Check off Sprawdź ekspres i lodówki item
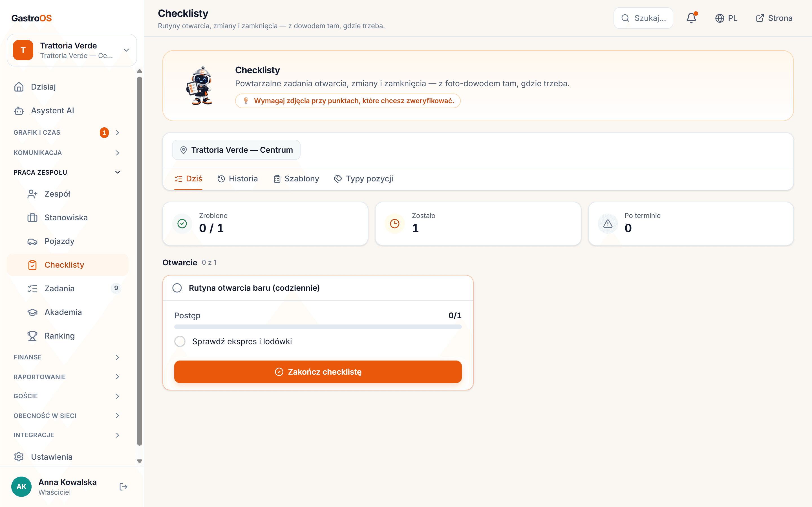812x507 pixels. [x=180, y=341]
